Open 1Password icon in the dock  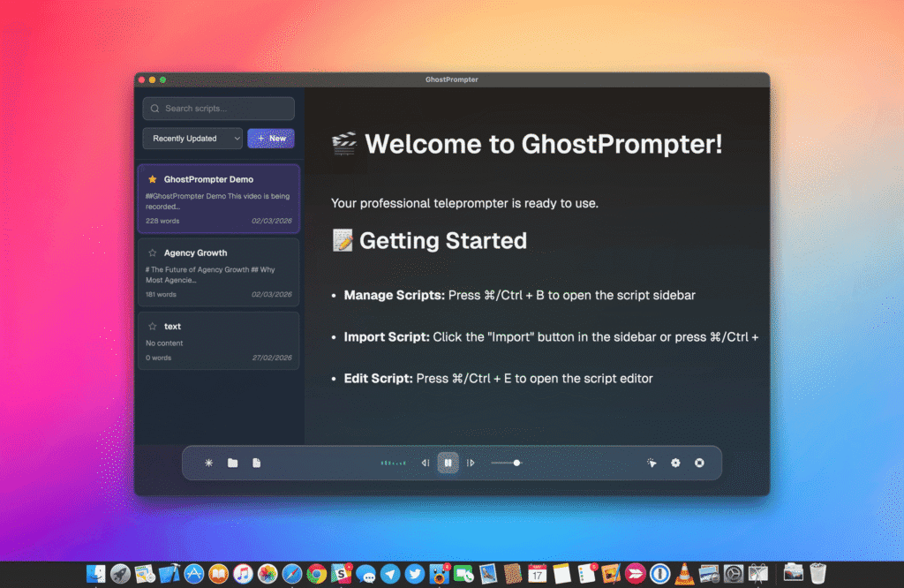(x=660, y=574)
